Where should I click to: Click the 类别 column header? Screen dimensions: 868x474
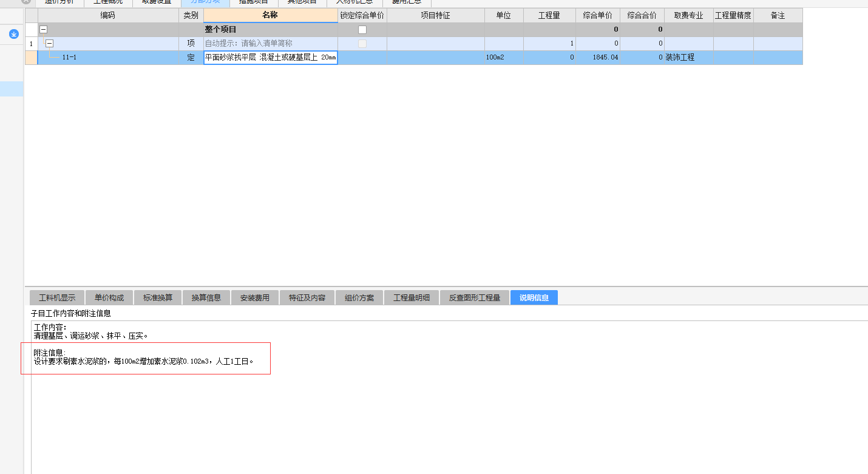[x=191, y=16]
